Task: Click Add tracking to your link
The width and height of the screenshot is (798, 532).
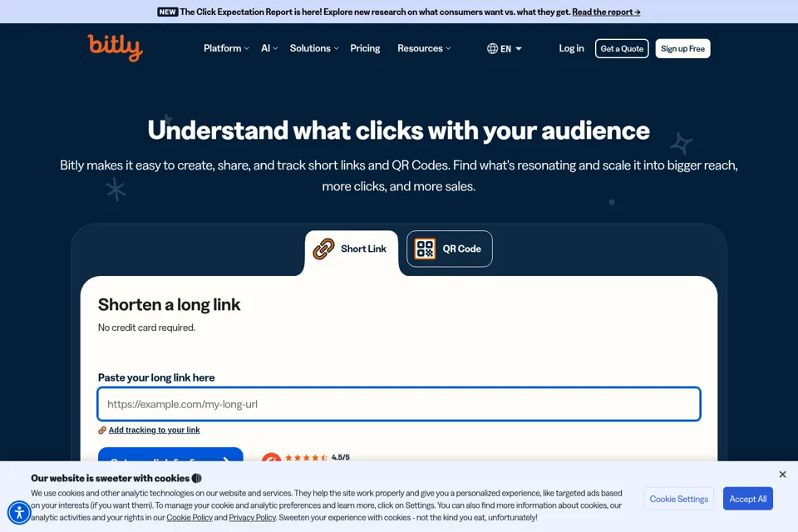Action: tap(155, 431)
